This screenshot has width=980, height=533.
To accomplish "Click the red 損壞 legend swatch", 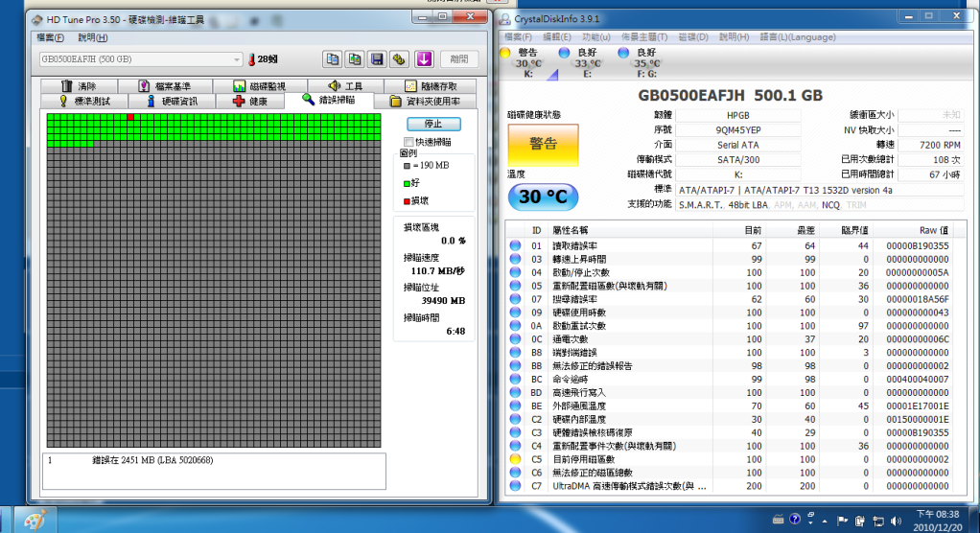I will (x=407, y=201).
